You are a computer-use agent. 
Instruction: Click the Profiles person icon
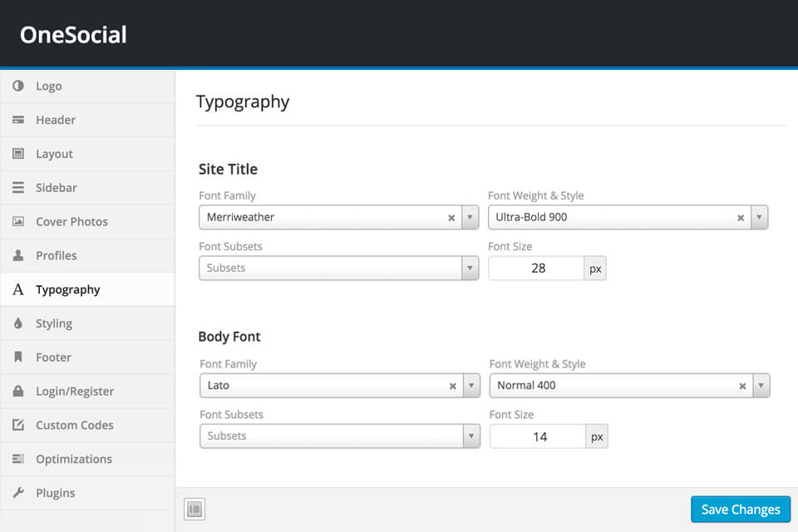tap(18, 256)
